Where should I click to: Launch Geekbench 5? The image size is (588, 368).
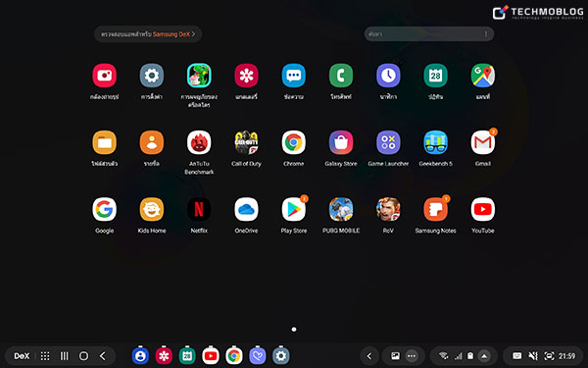point(435,142)
